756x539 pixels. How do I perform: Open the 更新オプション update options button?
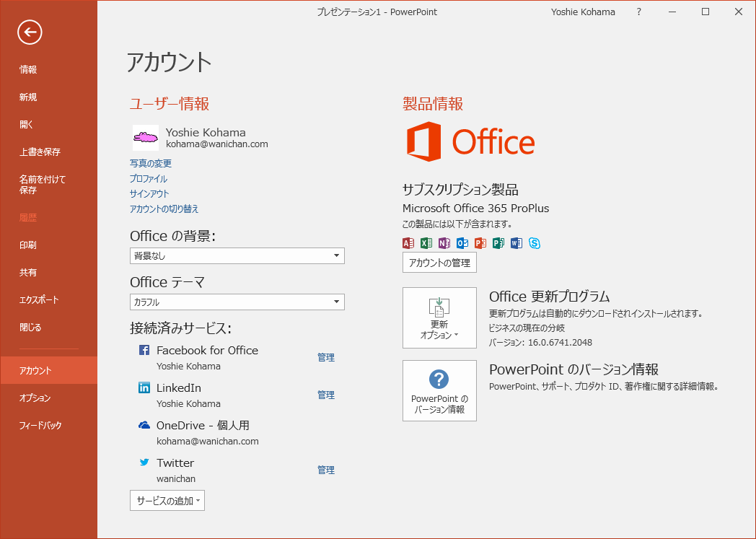click(x=439, y=317)
